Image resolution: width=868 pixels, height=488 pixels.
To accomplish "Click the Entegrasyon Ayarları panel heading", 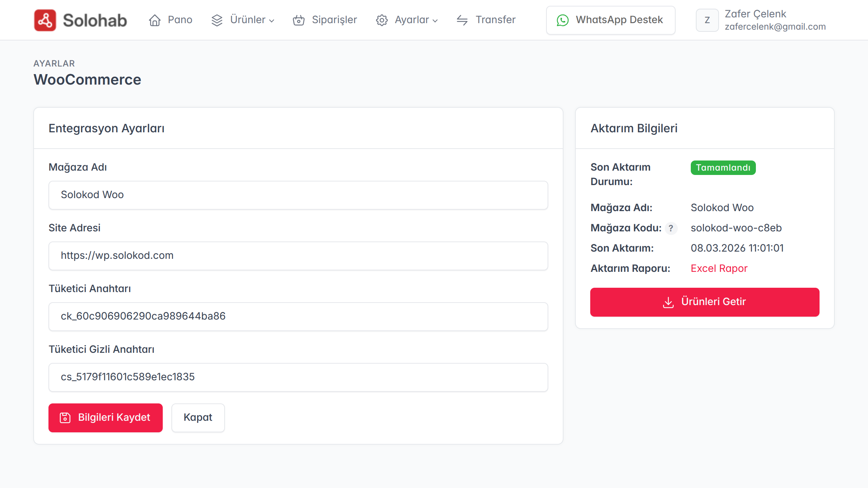I will point(107,128).
